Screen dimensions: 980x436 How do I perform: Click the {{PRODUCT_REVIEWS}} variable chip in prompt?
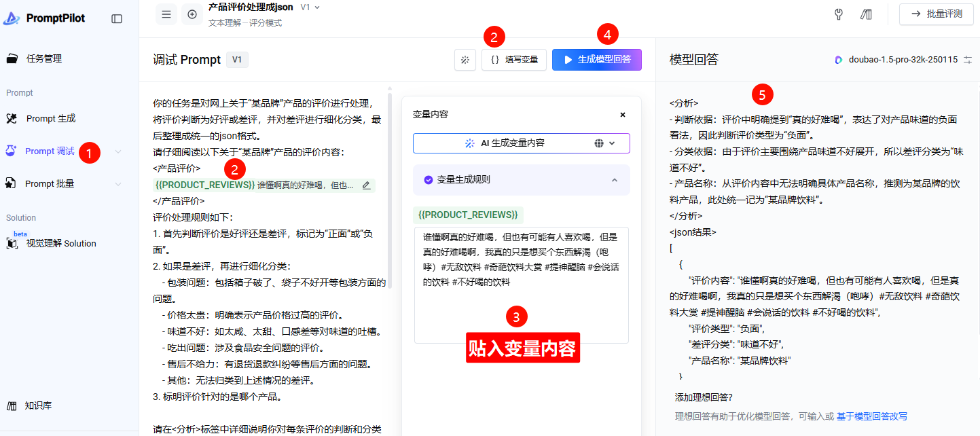205,185
